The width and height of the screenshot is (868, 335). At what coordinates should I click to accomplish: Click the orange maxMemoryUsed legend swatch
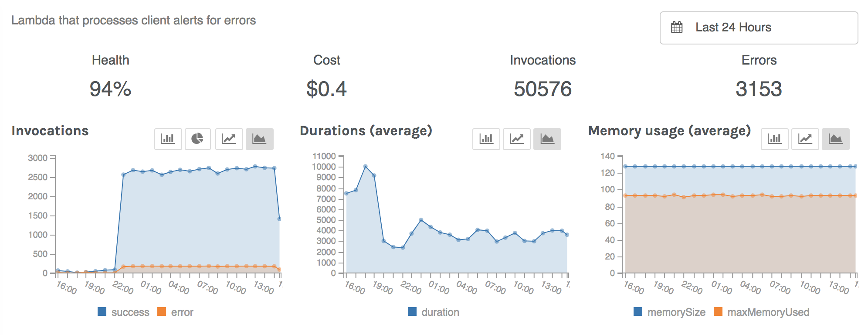tap(718, 311)
